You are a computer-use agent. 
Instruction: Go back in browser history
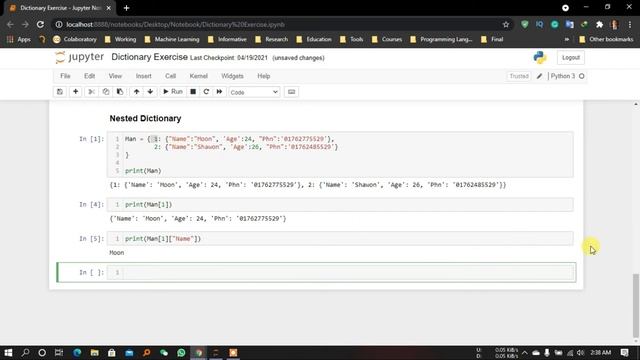[x=10, y=24]
